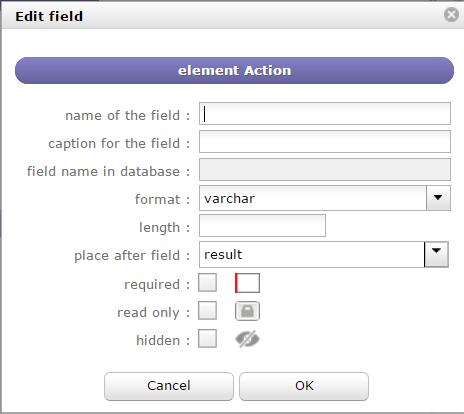The height and width of the screenshot is (414, 464).
Task: Click the result value in place after field
Action: (223, 255)
